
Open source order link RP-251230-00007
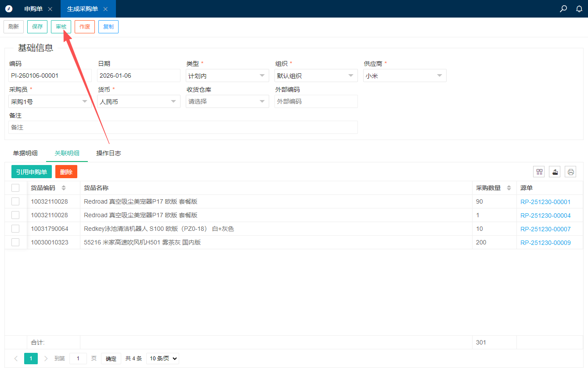(545, 229)
